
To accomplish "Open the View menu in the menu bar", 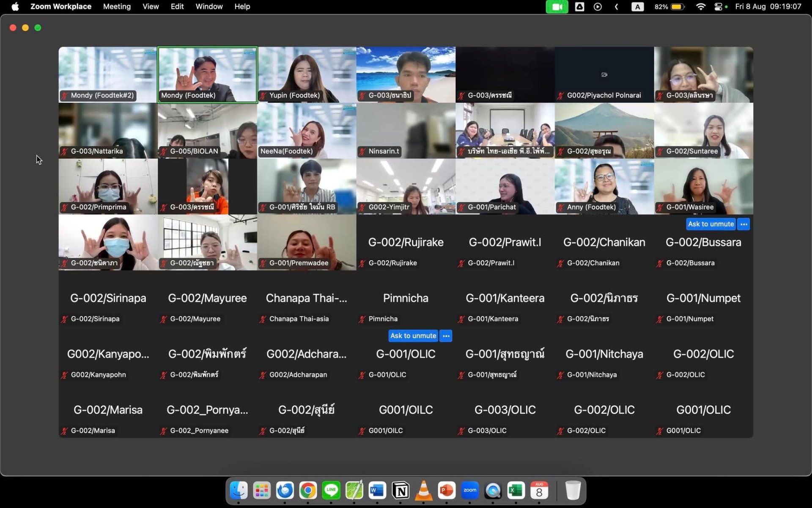I will [150, 7].
